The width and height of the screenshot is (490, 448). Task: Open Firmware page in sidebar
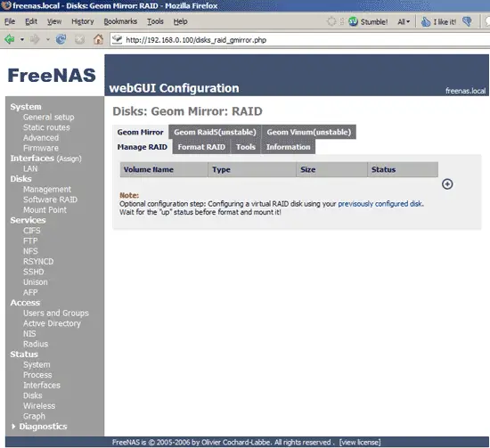click(x=41, y=148)
